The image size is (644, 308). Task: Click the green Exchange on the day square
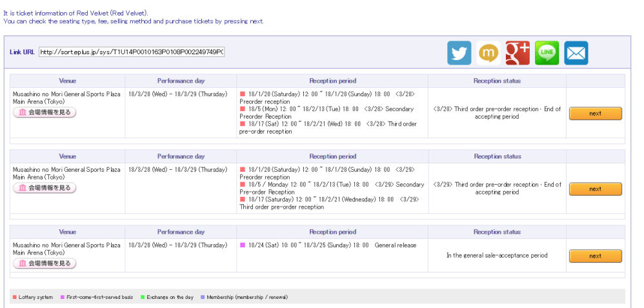coord(143,297)
